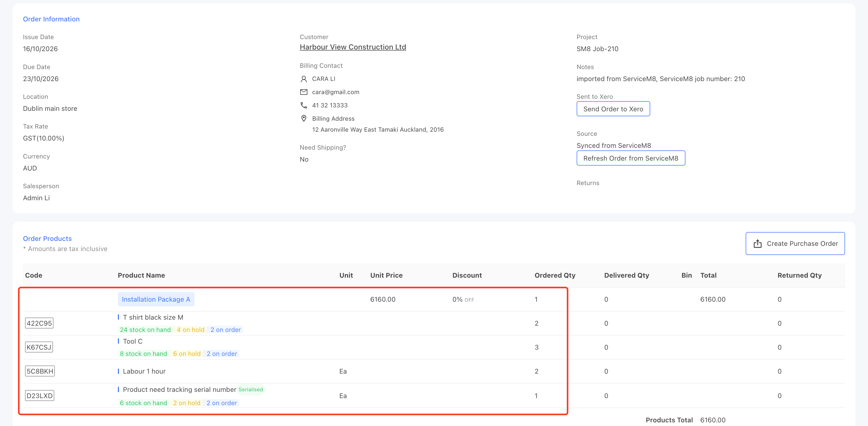Click the 24 stock on hand label
The image size is (868, 426).
tap(145, 330)
